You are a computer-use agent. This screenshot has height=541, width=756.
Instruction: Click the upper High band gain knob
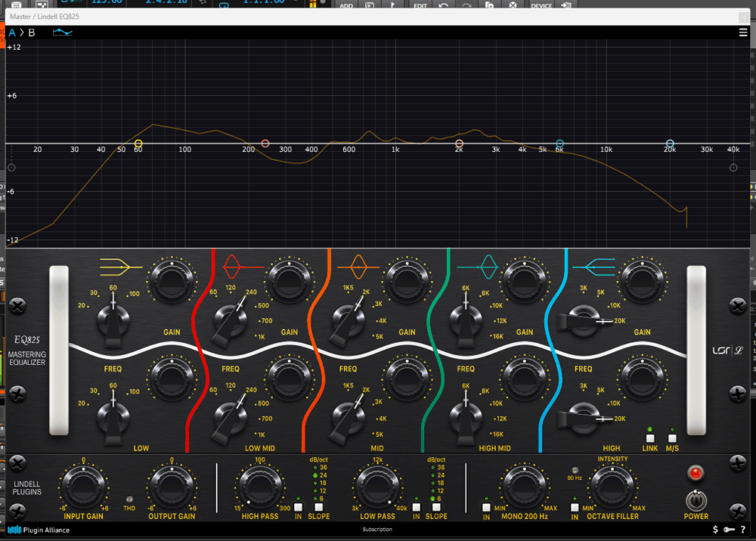point(642,281)
